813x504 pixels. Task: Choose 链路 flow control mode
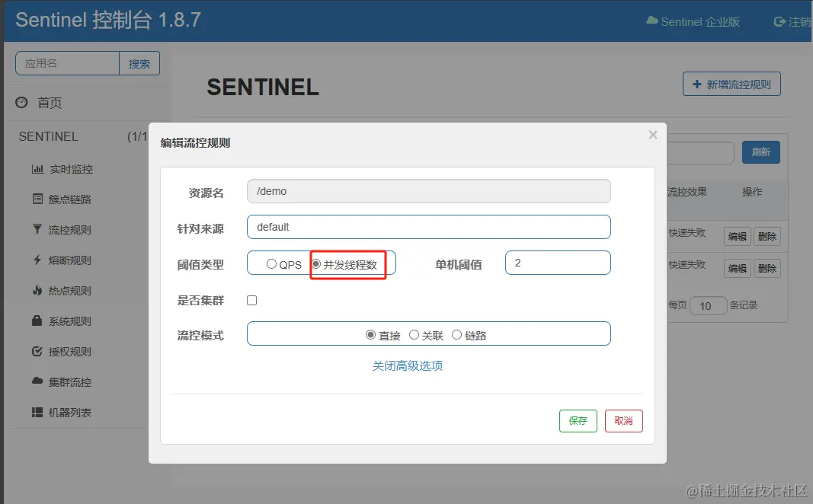pyautogui.click(x=456, y=334)
